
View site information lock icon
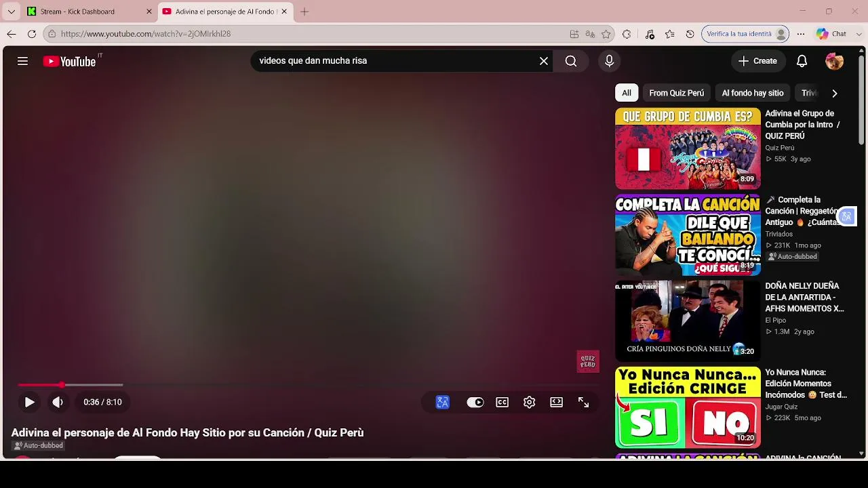[x=52, y=34]
